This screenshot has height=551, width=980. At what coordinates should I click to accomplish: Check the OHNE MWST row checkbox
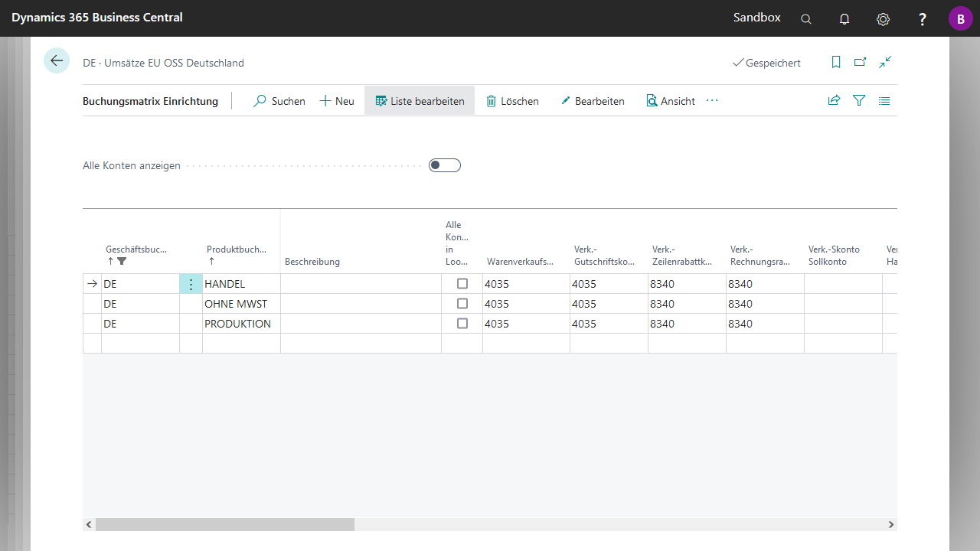(462, 304)
